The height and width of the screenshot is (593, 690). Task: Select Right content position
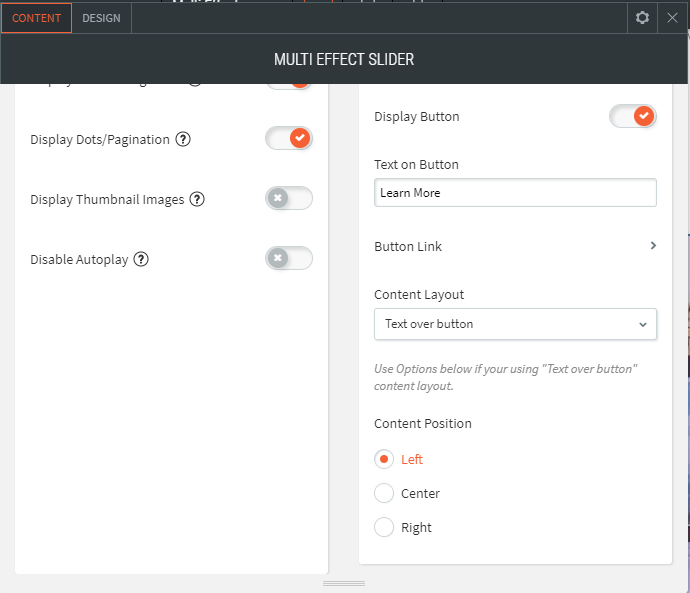[384, 527]
